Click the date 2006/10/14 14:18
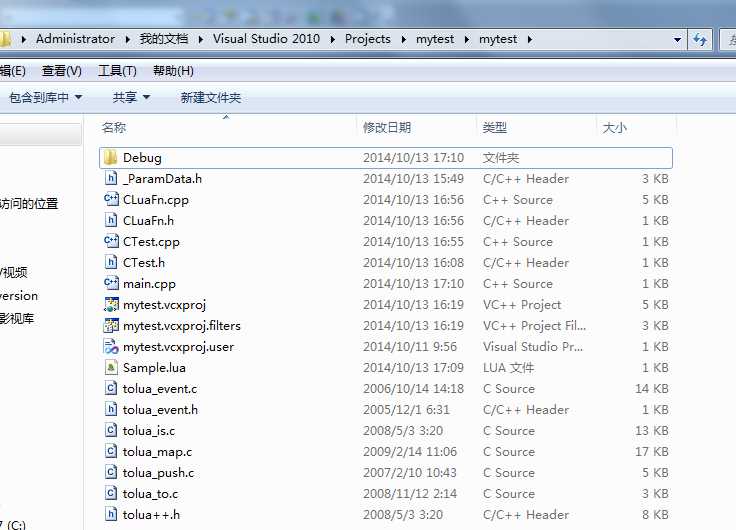The height and width of the screenshot is (530, 736). [x=413, y=389]
